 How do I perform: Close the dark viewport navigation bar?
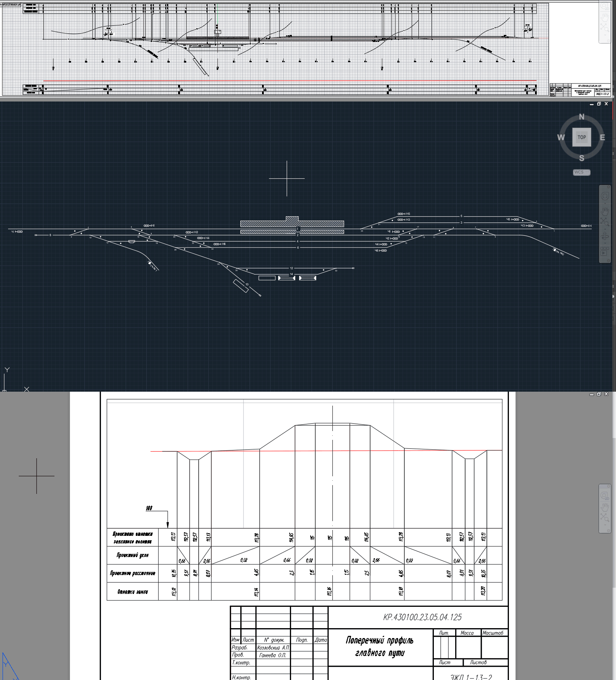point(609,187)
